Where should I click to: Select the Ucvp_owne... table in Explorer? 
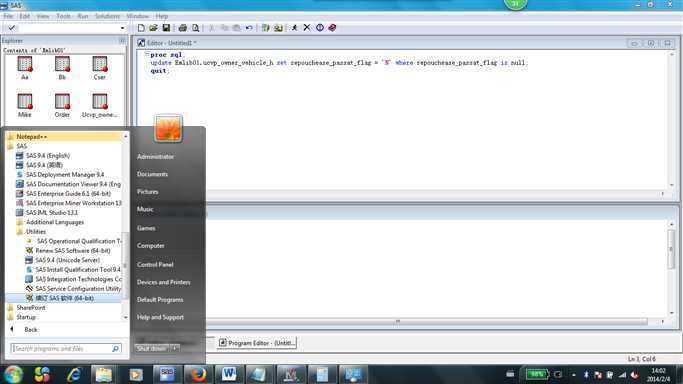(100, 106)
